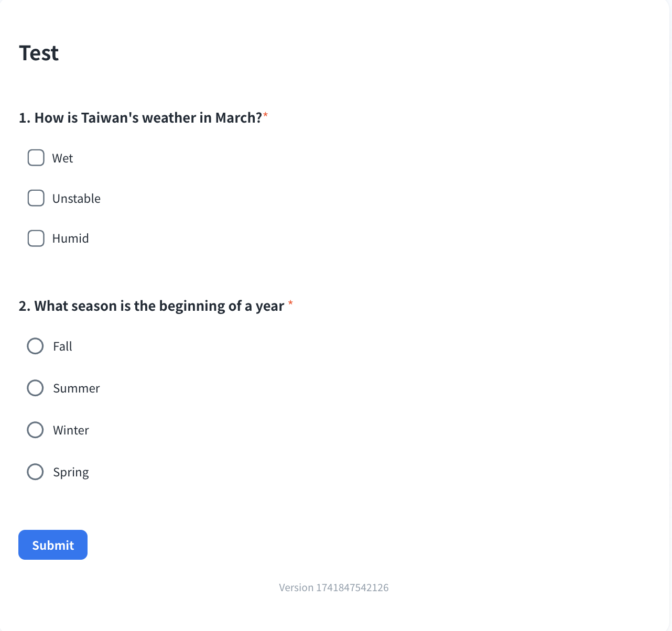
Task: Click the blue Submit button
Action: click(53, 545)
